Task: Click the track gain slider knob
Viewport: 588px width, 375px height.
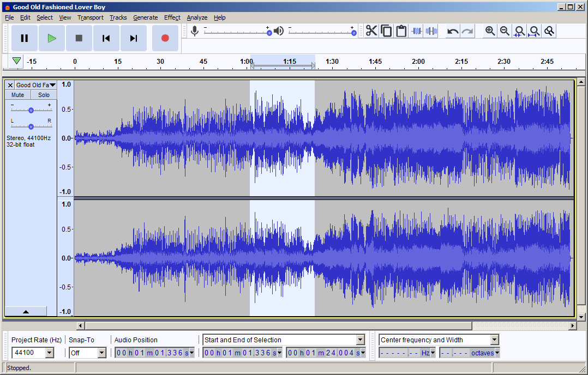Action: (31, 110)
